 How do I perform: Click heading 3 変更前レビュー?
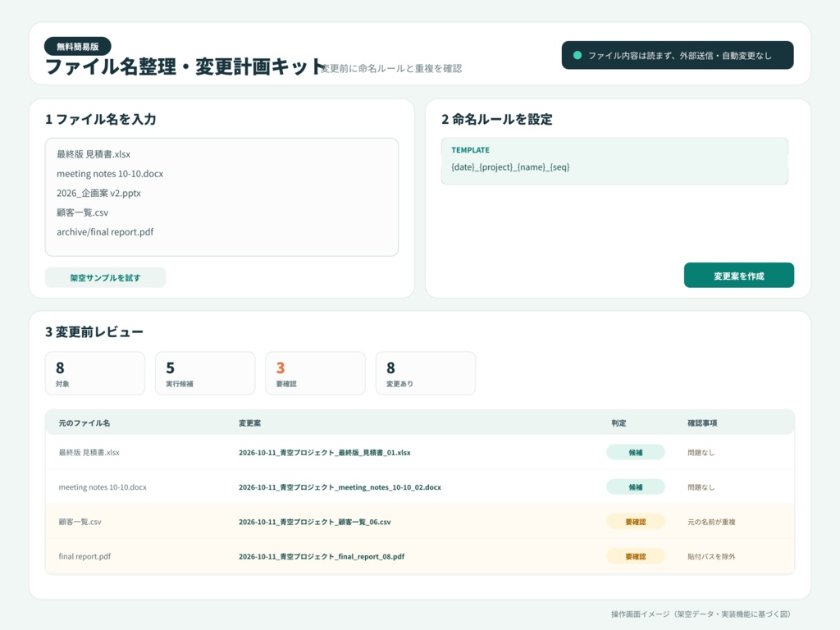[94, 331]
